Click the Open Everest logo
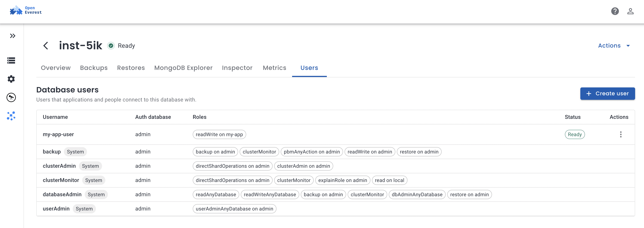Image resolution: width=644 pixels, height=228 pixels. 25,10
